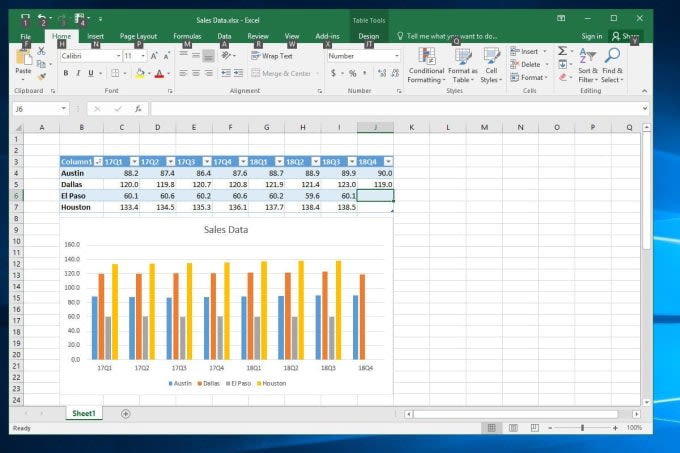
Task: Click the zoom slider handle
Action: [582, 428]
